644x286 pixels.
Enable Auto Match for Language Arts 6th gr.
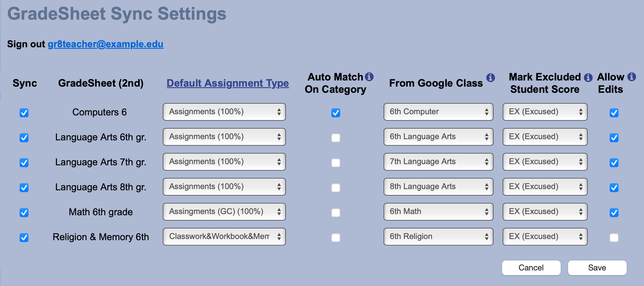pyautogui.click(x=335, y=137)
